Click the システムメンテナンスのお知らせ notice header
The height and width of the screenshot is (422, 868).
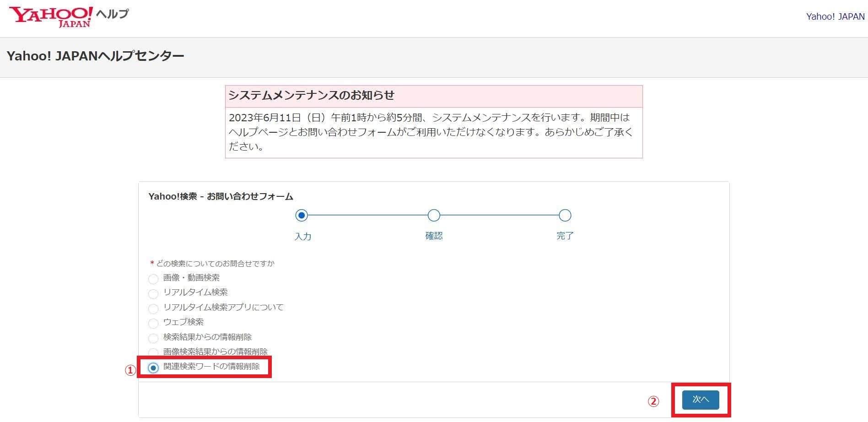(x=311, y=96)
